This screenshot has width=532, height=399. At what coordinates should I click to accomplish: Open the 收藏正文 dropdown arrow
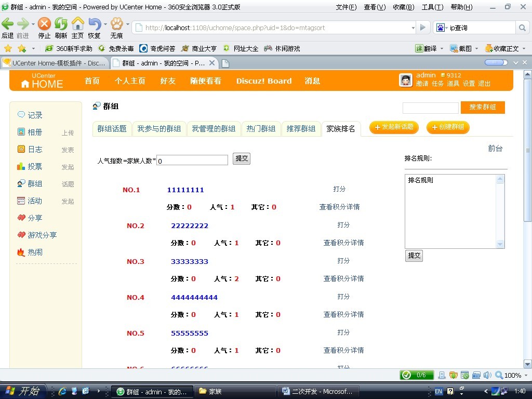pos(524,48)
